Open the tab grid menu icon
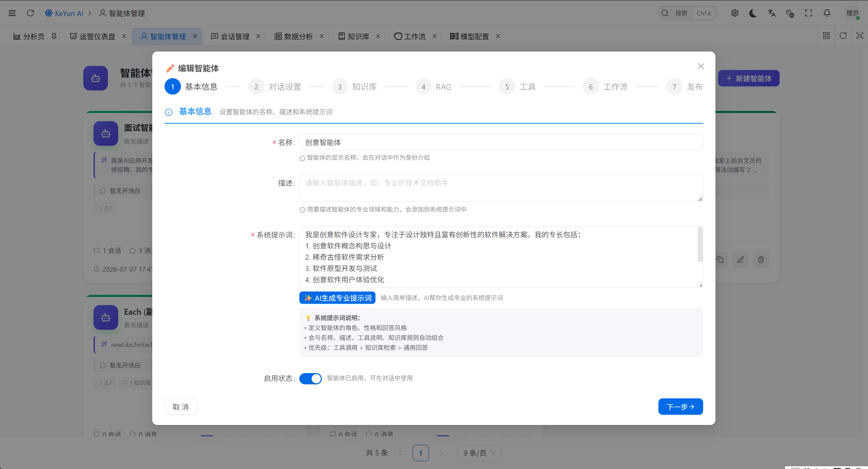The height and width of the screenshot is (469, 868). pyautogui.click(x=826, y=36)
